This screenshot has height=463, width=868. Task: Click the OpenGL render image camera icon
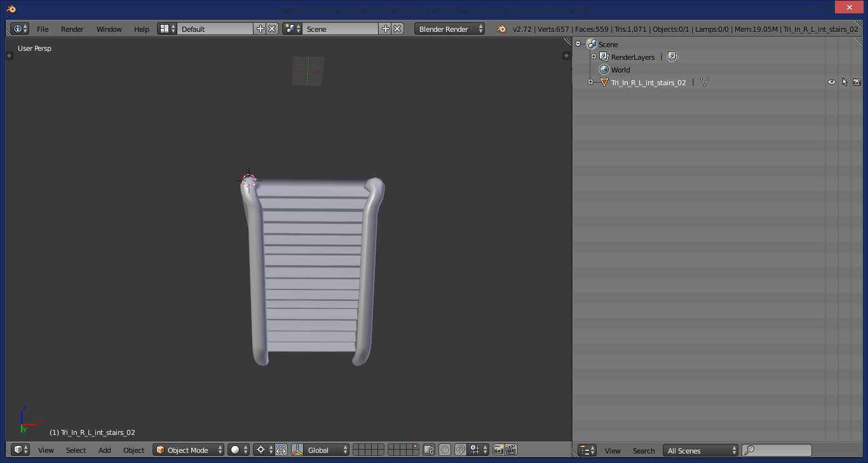pyautogui.click(x=499, y=450)
